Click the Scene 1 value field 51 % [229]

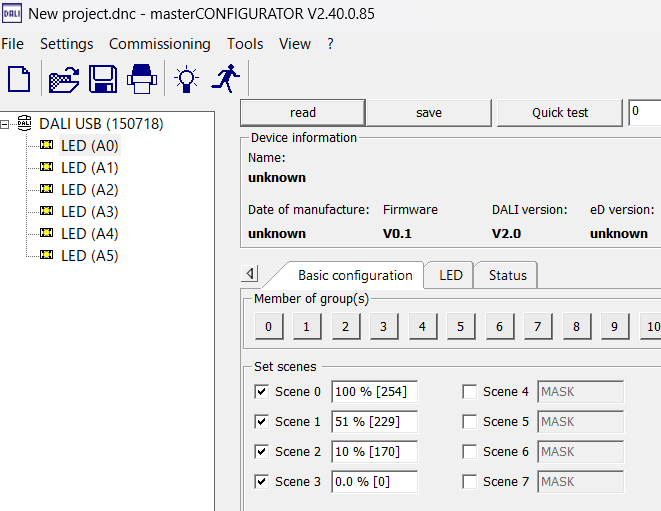pos(374,421)
